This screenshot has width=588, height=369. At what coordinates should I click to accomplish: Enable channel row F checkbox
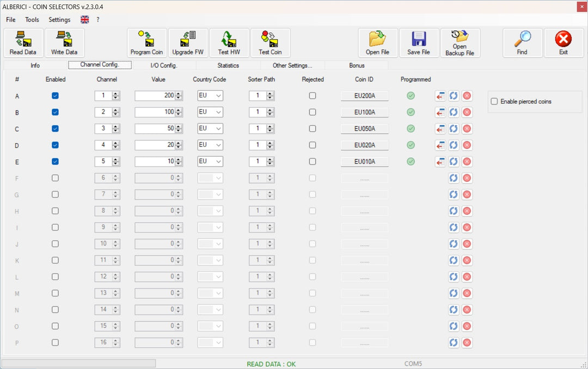[55, 178]
